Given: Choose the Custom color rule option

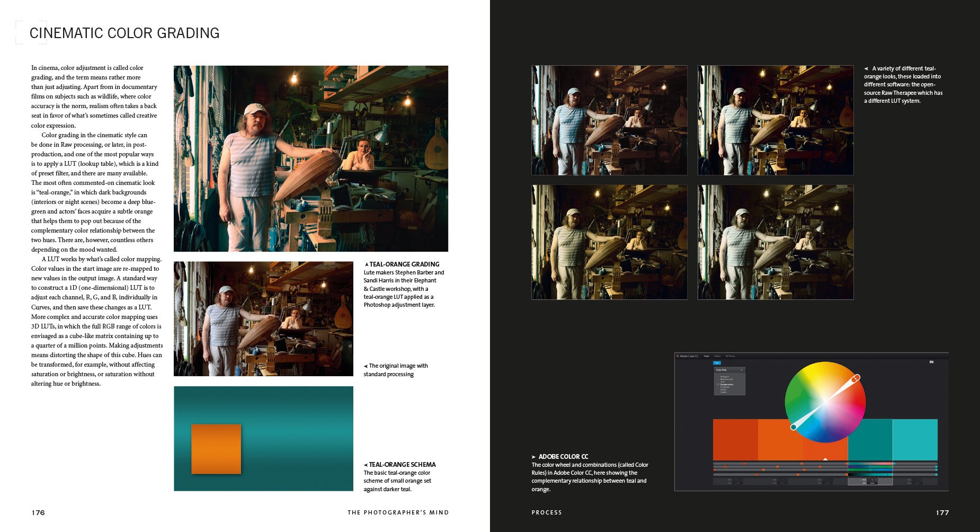Looking at the screenshot, I should (x=724, y=392).
